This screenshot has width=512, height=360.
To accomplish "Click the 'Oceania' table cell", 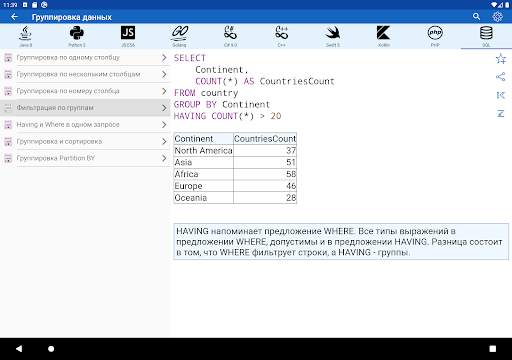I will tap(203, 198).
